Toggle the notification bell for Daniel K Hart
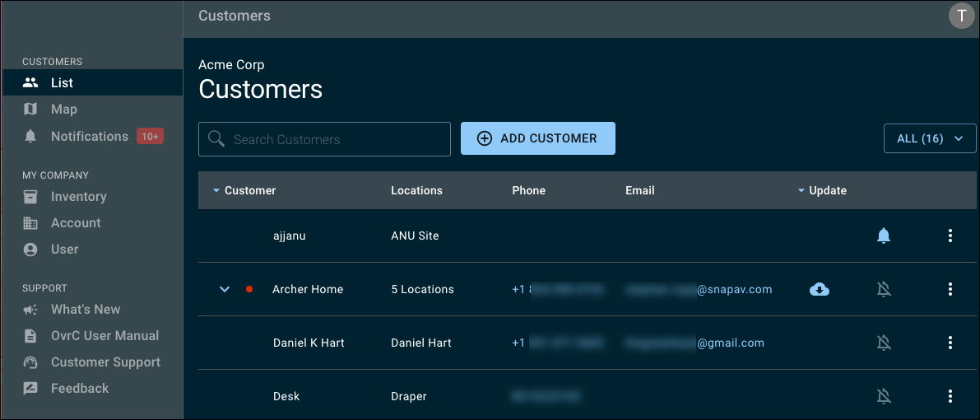980x420 pixels. pyautogui.click(x=884, y=343)
